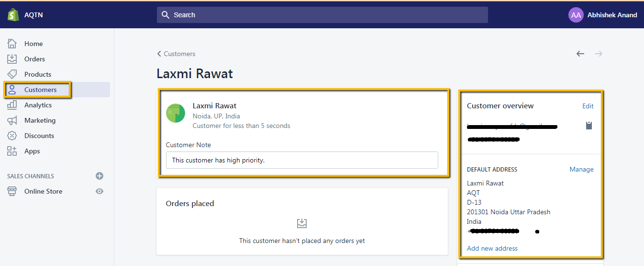Viewport: 644px width, 266px height.
Task: Click the Apps grid icon
Action: click(x=12, y=151)
